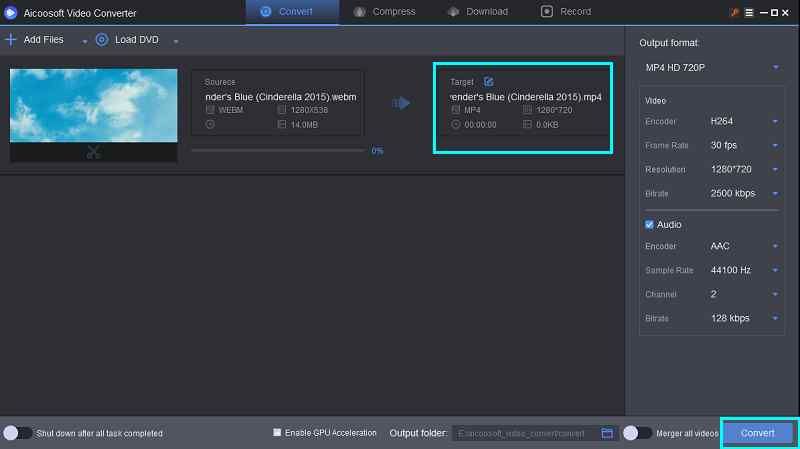The image size is (800, 449).
Task: Click the scissors trim icon under the video
Action: 93,153
